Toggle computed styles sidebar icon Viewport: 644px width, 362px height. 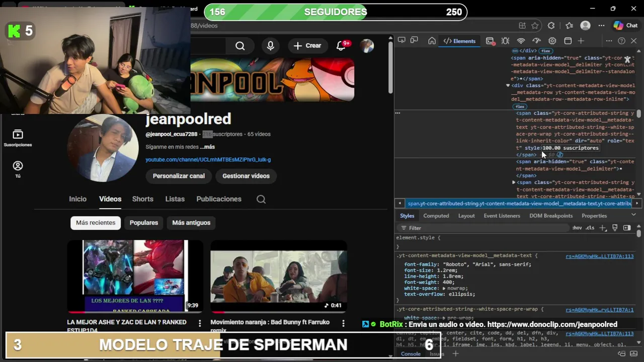[x=627, y=228]
